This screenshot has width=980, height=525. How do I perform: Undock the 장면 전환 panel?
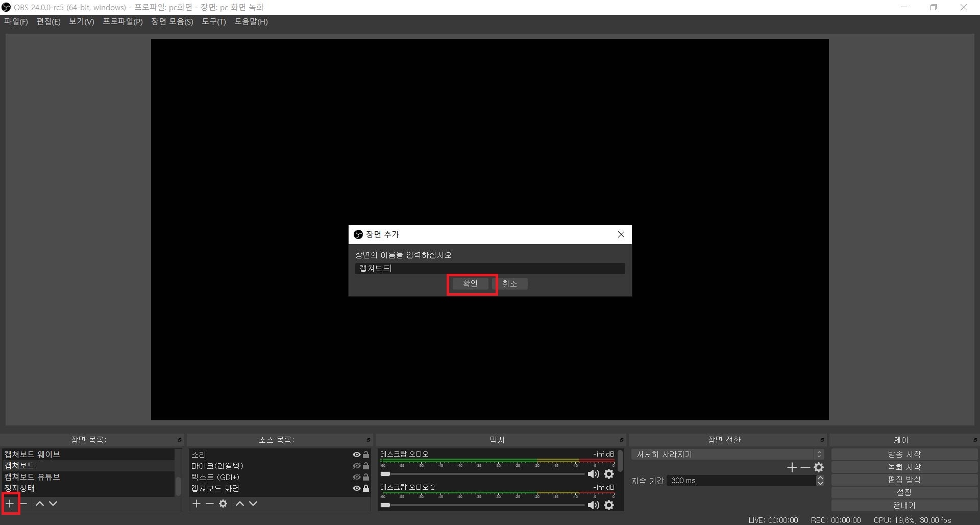[822, 440]
